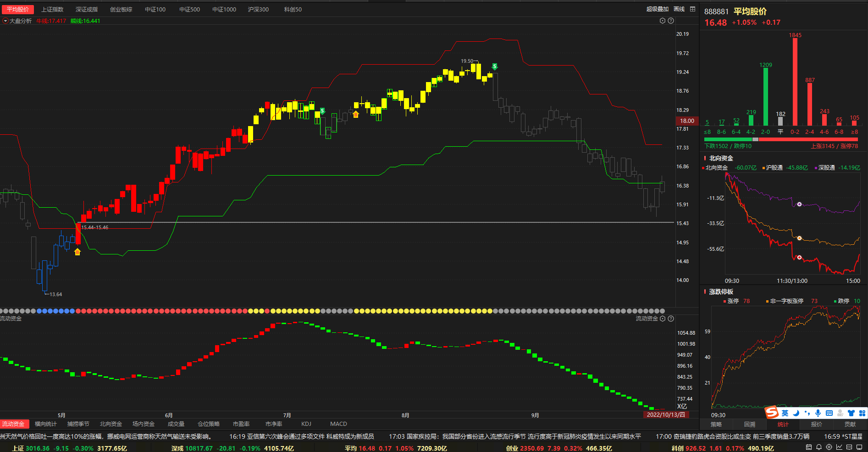Open the main chart help question icon

click(x=671, y=21)
